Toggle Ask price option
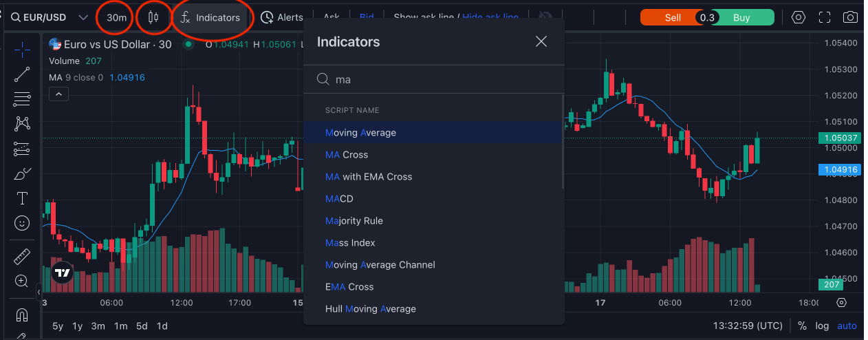Image resolution: width=868 pixels, height=340 pixels. (332, 17)
